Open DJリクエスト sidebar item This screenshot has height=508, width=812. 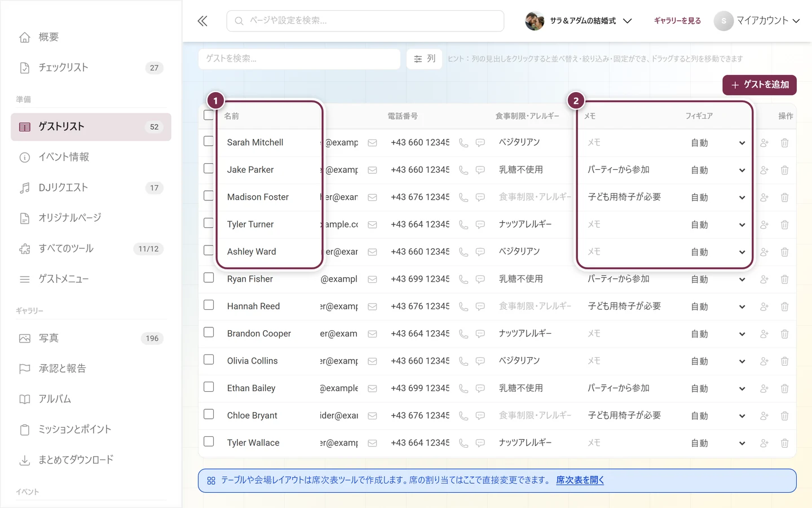pos(91,188)
